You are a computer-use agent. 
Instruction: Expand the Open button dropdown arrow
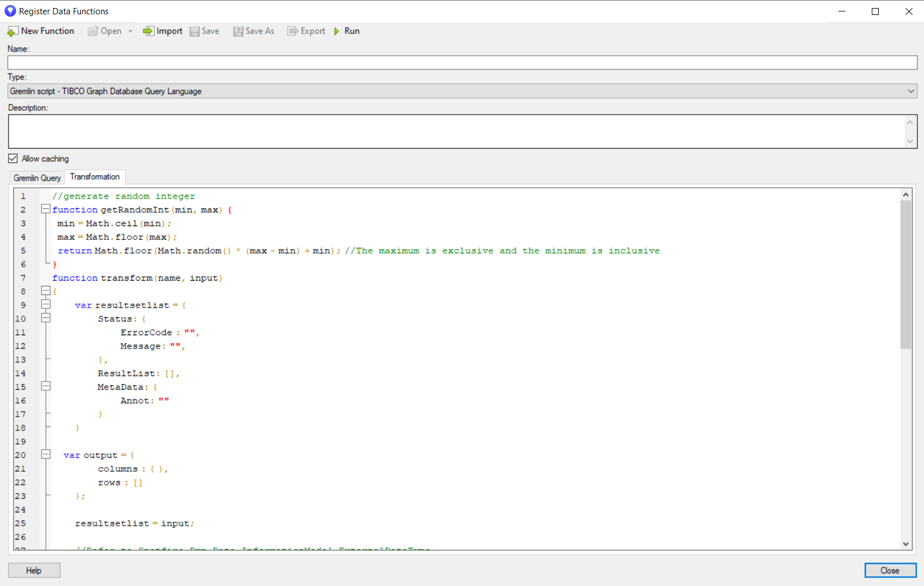tap(131, 32)
